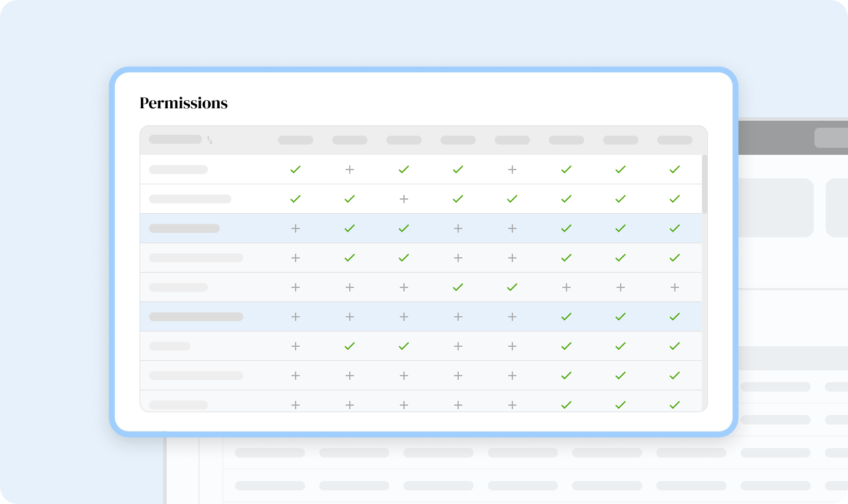Image resolution: width=848 pixels, height=504 pixels.
Task: Click the plus in second highlighted row, fifth permission column
Action: [512, 317]
